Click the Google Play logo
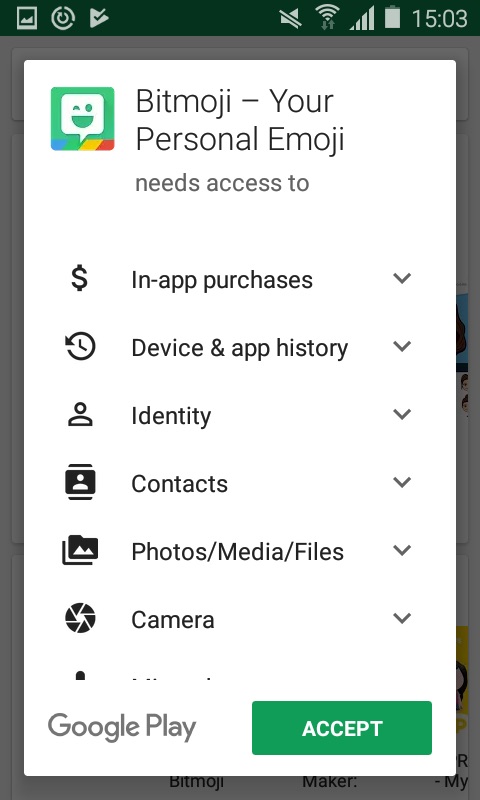The height and width of the screenshot is (800, 480). coord(122,728)
